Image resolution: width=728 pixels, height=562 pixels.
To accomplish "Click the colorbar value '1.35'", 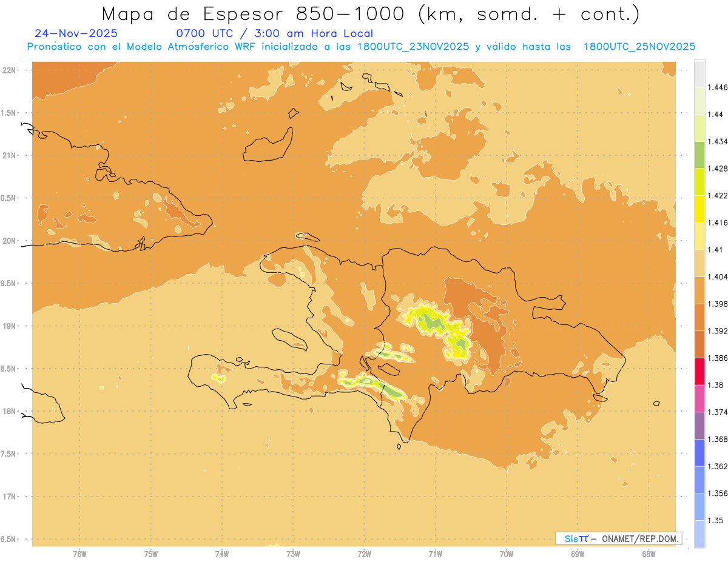I will 715,520.
